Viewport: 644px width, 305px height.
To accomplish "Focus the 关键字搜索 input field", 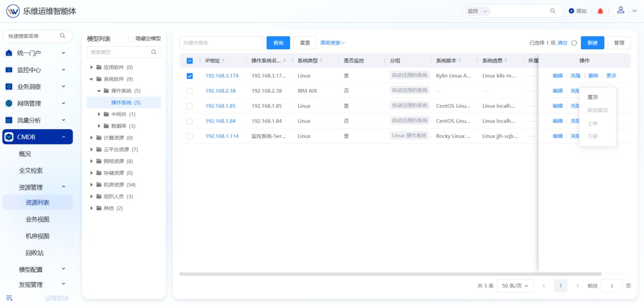I will (221, 43).
